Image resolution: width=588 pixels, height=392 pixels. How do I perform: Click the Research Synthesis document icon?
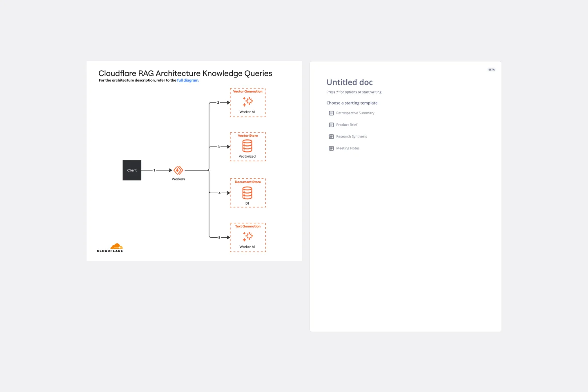pos(332,137)
